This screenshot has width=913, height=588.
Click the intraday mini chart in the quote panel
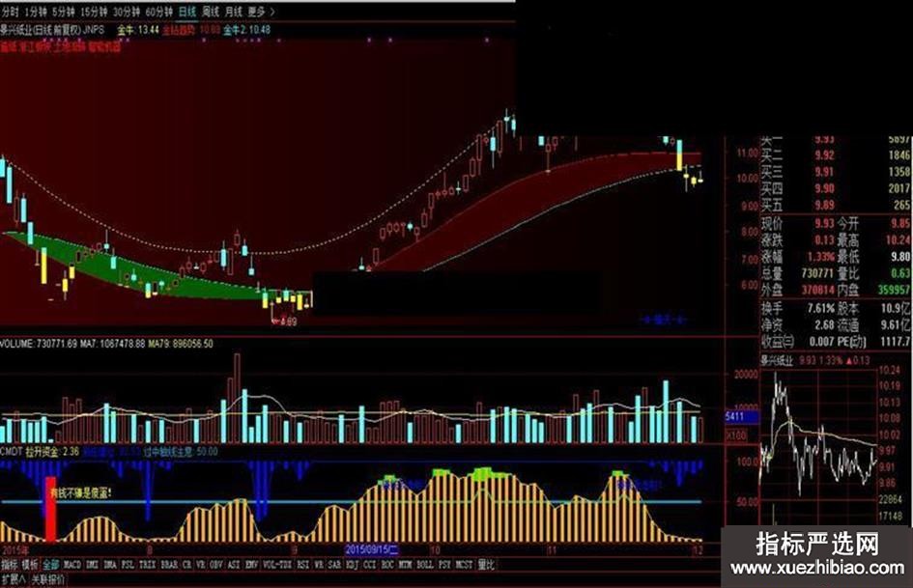817,445
